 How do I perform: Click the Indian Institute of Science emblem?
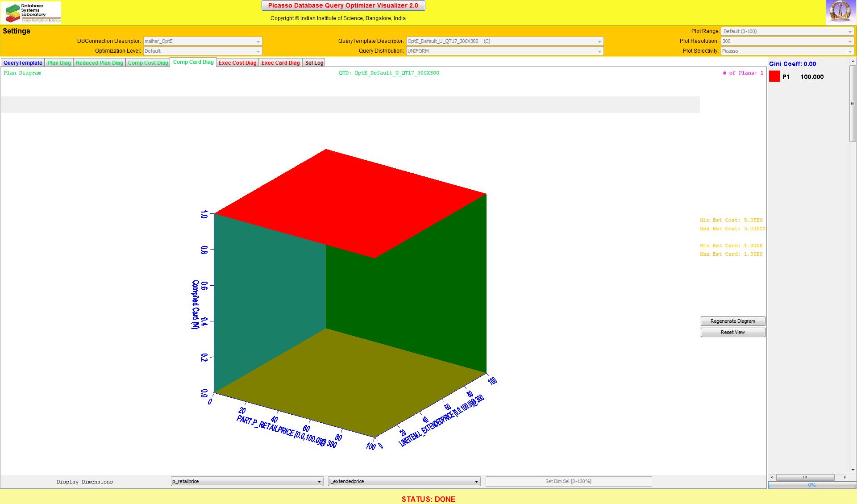click(840, 12)
